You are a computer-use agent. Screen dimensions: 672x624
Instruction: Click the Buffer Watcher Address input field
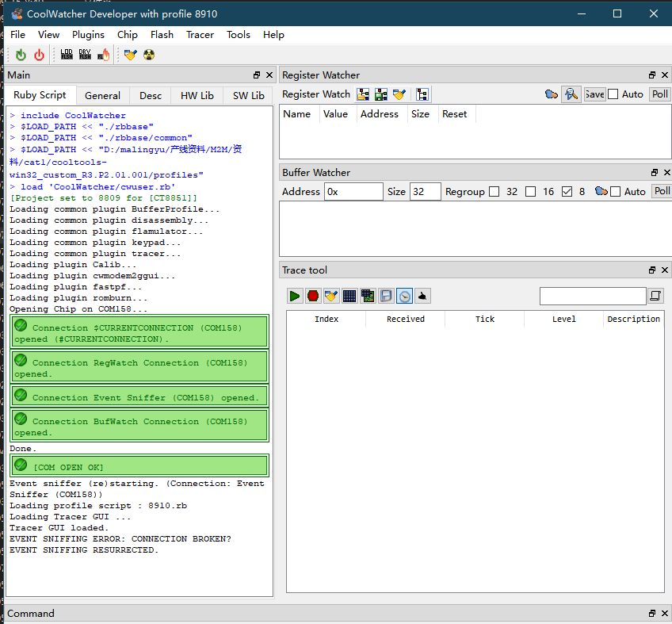point(353,192)
